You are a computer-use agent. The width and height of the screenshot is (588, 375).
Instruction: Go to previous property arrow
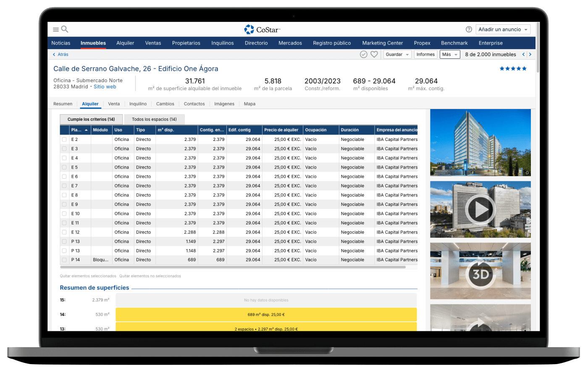[x=523, y=55]
